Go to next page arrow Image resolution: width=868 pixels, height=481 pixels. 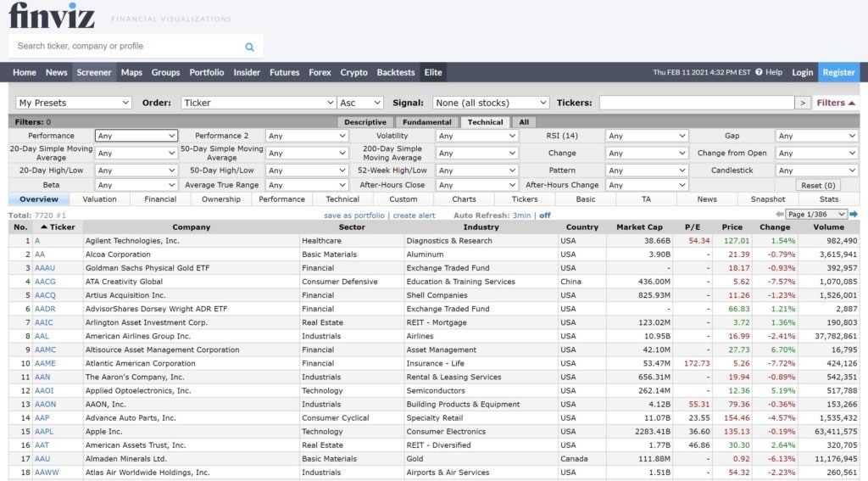[x=854, y=214]
